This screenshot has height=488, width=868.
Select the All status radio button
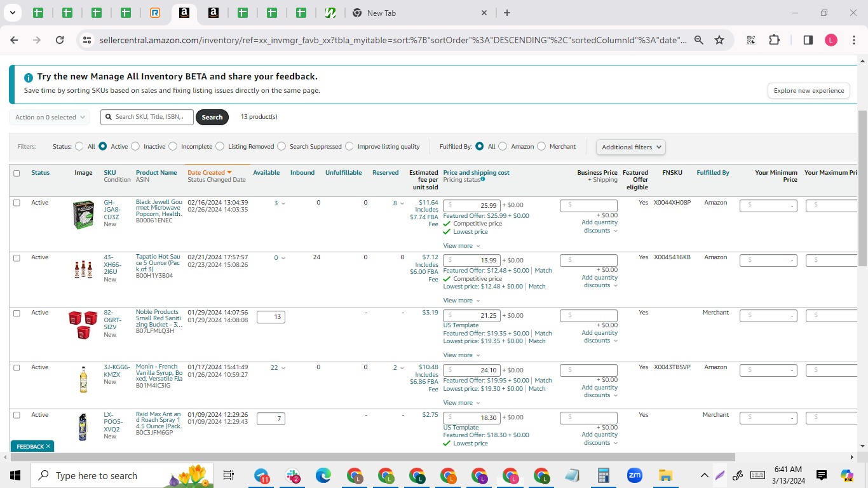79,146
